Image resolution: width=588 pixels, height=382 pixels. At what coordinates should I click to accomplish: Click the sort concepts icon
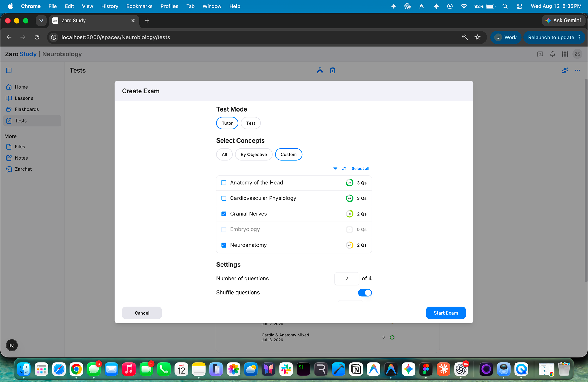click(344, 168)
